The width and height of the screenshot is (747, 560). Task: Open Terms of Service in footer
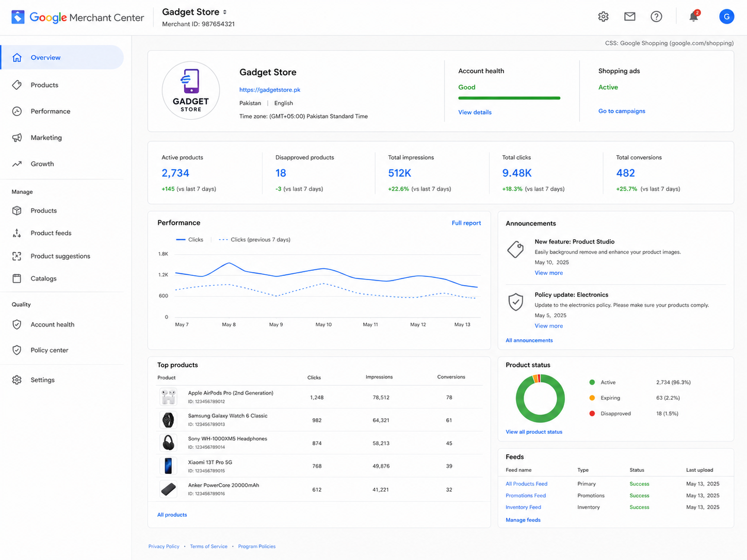pos(208,547)
